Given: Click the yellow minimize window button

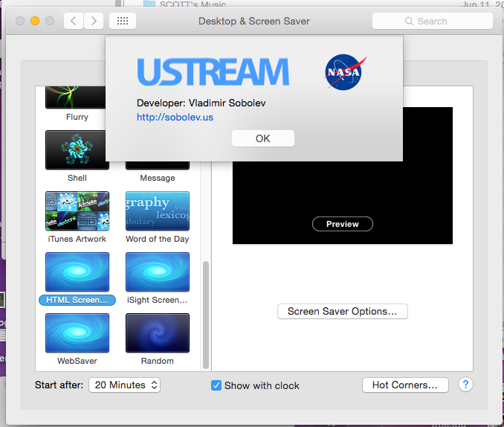Looking at the screenshot, I should tap(35, 22).
